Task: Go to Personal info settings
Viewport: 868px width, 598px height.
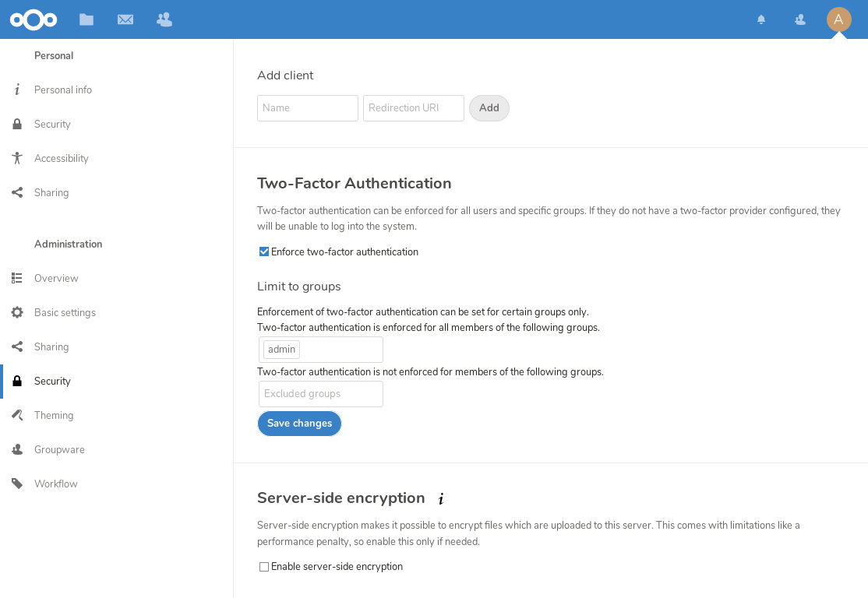Action: (x=63, y=90)
